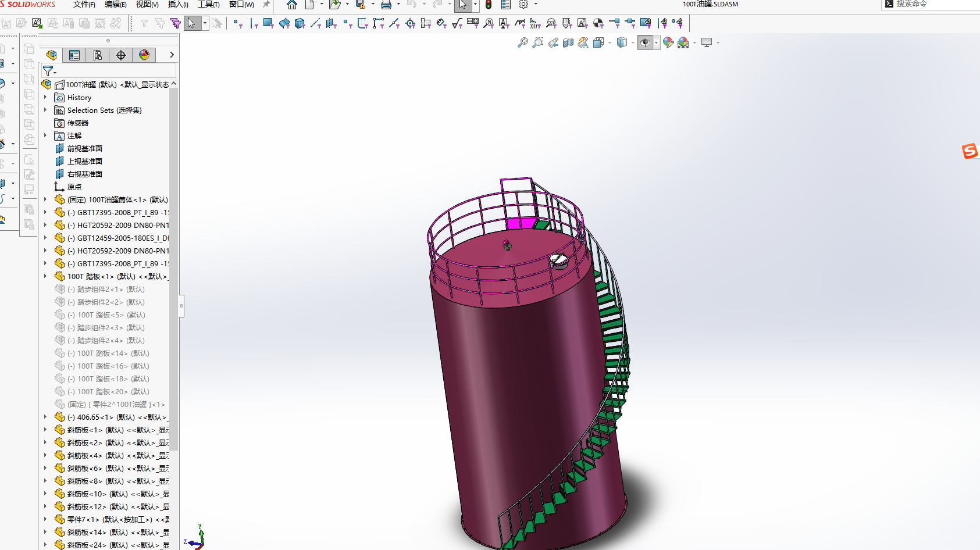This screenshot has width=980, height=550.
Task: Switch to DimXpertManager crosshair tab
Action: [121, 55]
